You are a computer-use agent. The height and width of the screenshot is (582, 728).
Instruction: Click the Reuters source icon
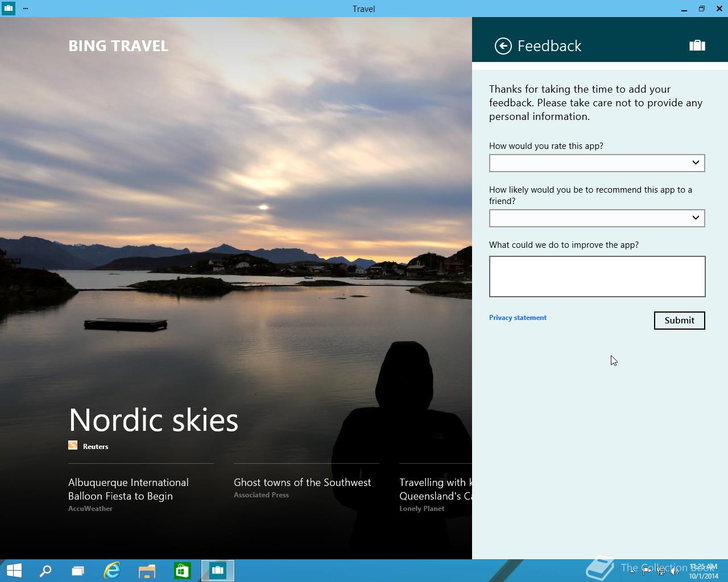73,446
